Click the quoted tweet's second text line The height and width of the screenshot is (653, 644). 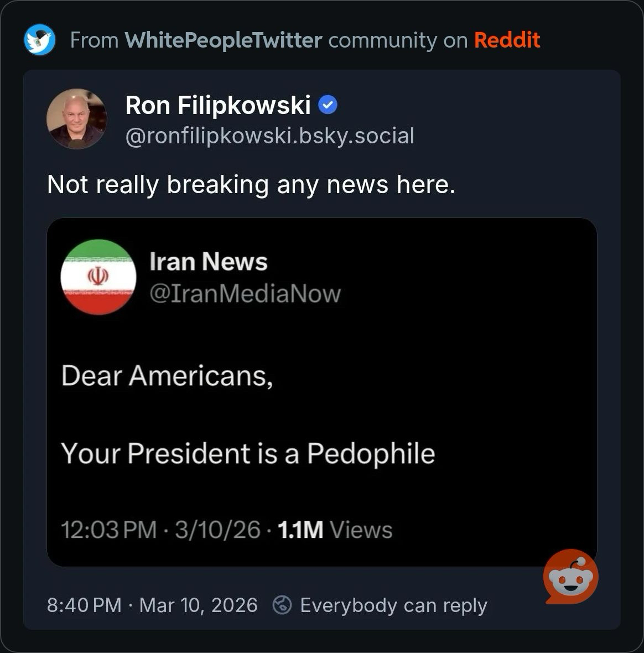pyautogui.click(x=248, y=454)
